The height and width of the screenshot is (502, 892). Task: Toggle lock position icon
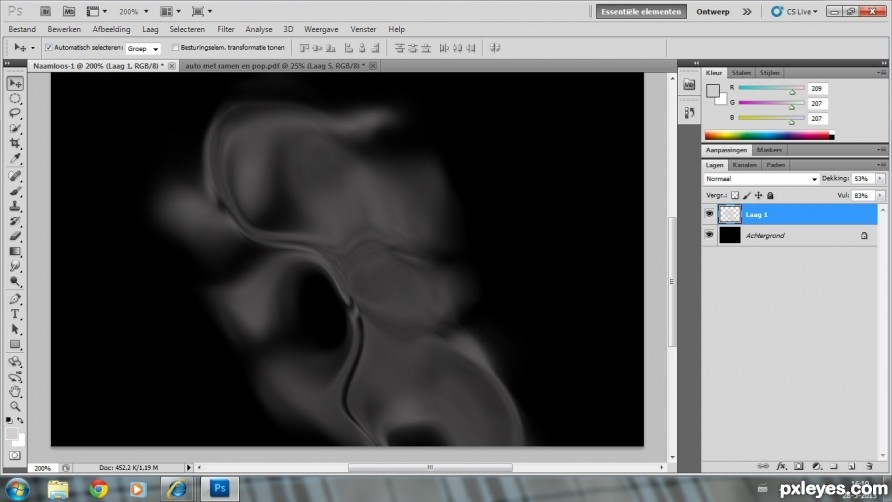click(758, 195)
